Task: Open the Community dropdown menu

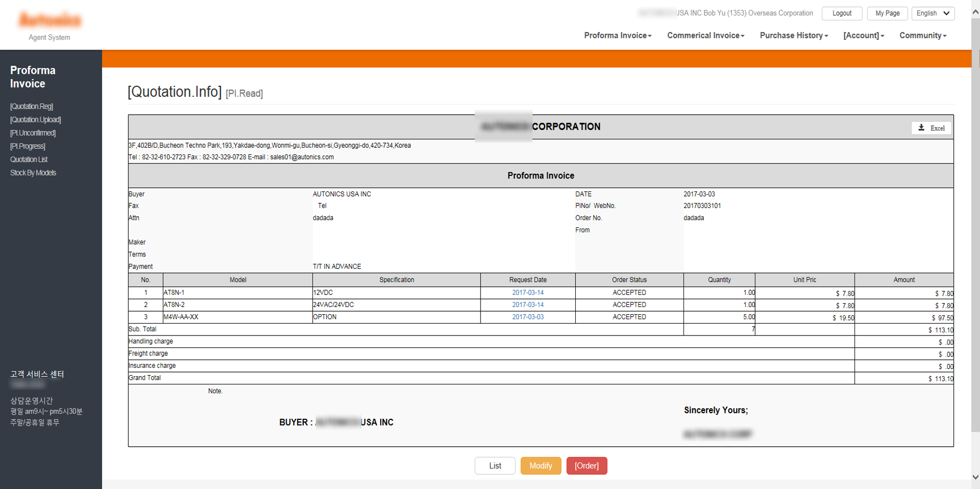Action: [923, 35]
